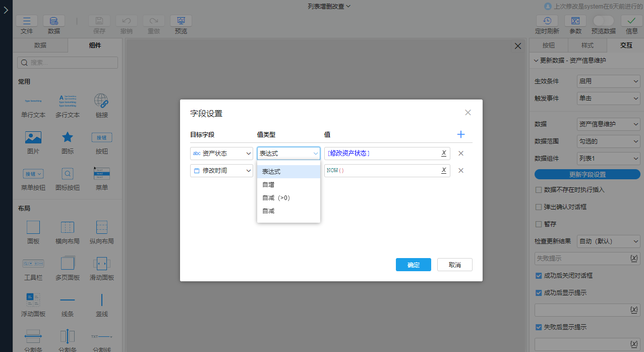
Task: Enable 数据不存在时执行插入 checkbox
Action: 538,190
